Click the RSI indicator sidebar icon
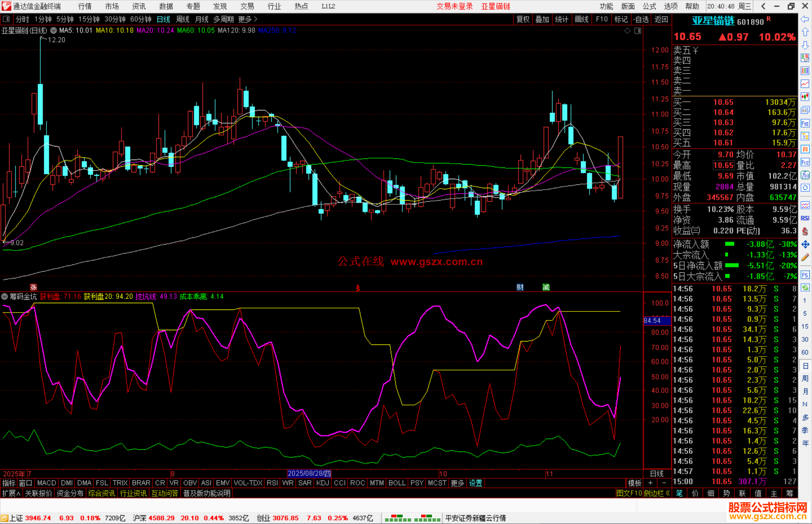The image size is (812, 524). (x=805, y=218)
